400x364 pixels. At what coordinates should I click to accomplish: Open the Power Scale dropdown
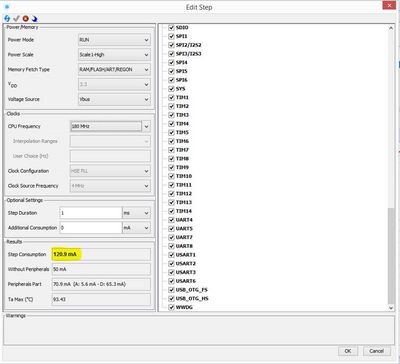click(x=114, y=55)
